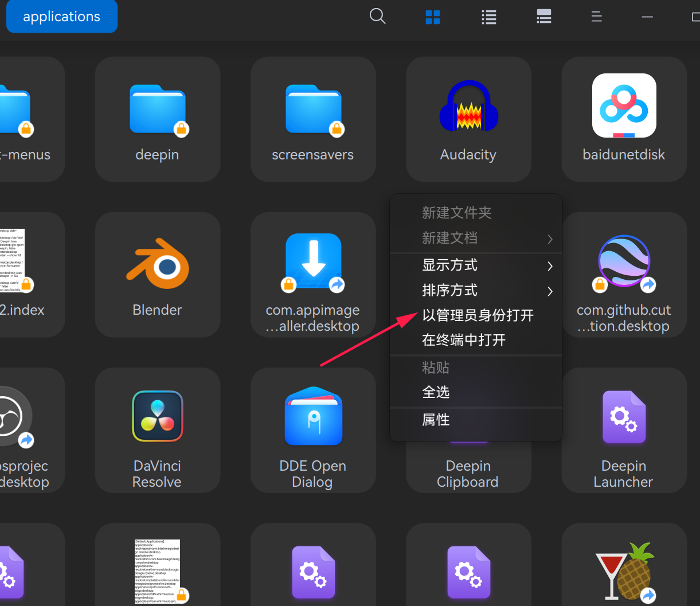Open 属性 from the context menu
Image resolution: width=700 pixels, height=606 pixels.
pos(436,419)
